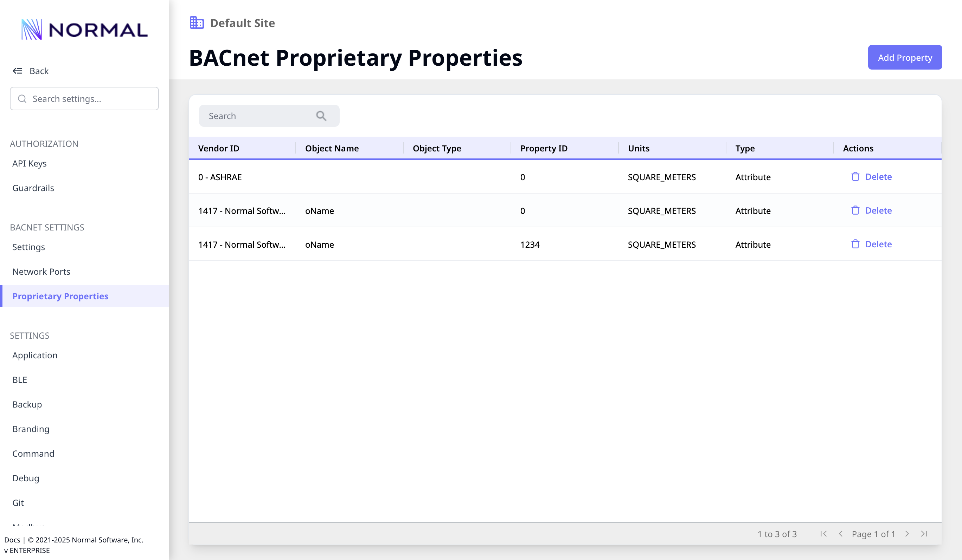
Task: Click the Default Site building icon
Action: tap(197, 23)
